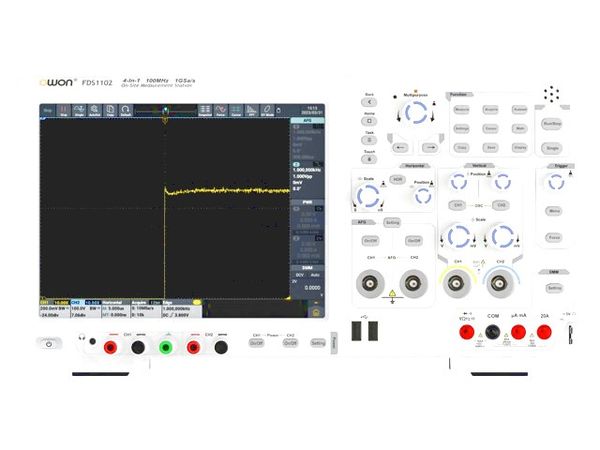Tap the Default reset icon on screen
The width and height of the screenshot is (600, 450).
[x=126, y=111]
